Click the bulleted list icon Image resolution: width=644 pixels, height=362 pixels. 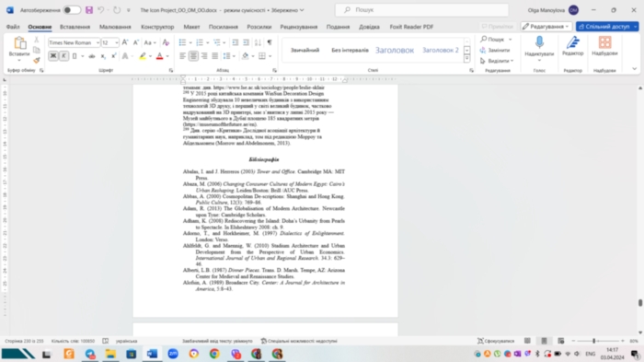pyautogui.click(x=183, y=42)
